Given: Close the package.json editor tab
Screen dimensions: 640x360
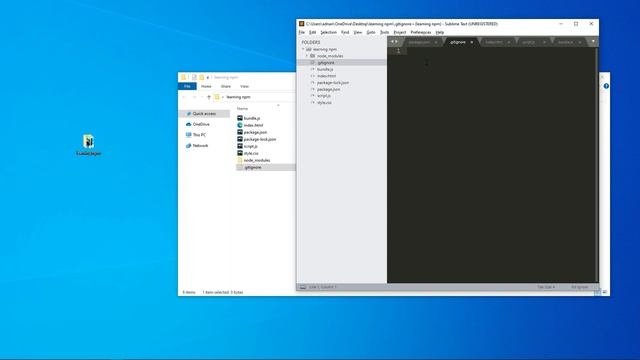Looking at the screenshot, I should pos(436,42).
